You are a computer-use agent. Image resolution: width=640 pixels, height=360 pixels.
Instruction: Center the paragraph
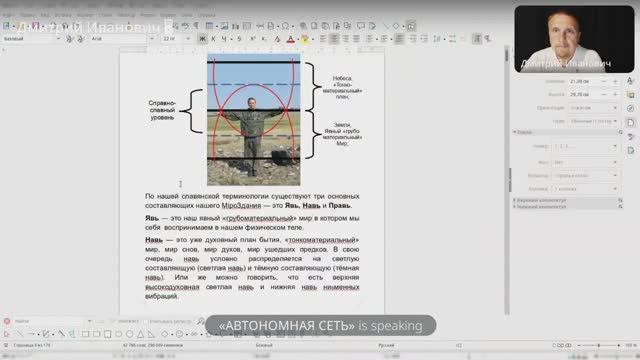(334, 39)
